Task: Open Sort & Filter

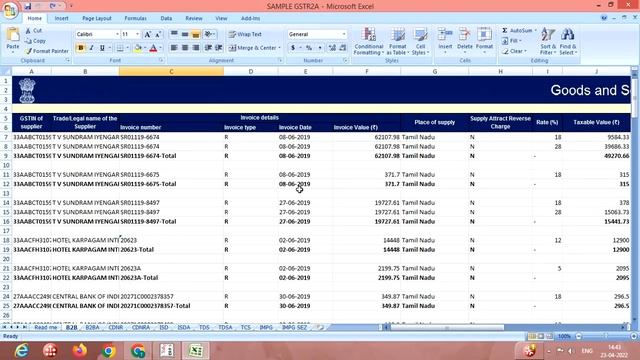Action: click(548, 41)
